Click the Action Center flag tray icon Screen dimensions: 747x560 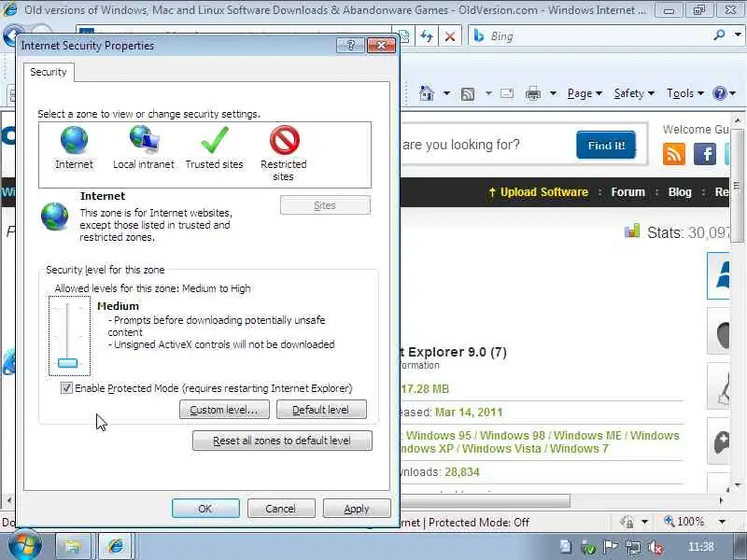tap(610, 548)
